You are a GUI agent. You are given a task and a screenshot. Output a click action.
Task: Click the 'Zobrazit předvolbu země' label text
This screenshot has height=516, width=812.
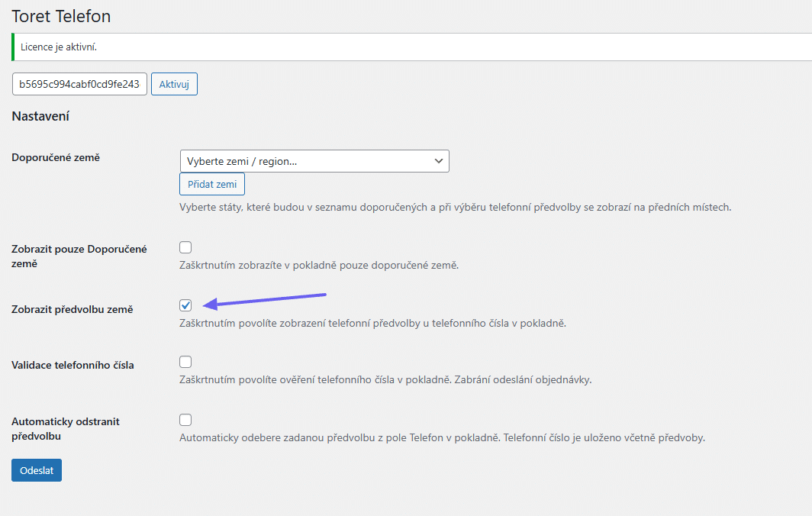[x=72, y=309]
